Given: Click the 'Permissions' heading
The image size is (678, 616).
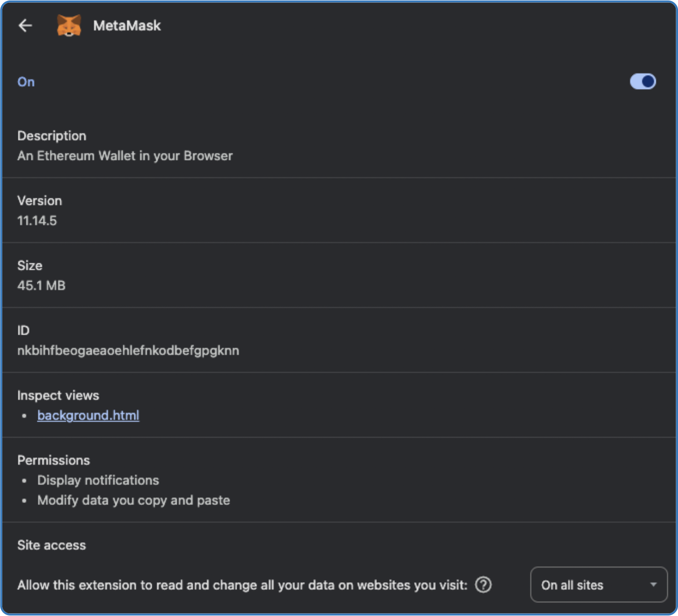Looking at the screenshot, I should 54,460.
